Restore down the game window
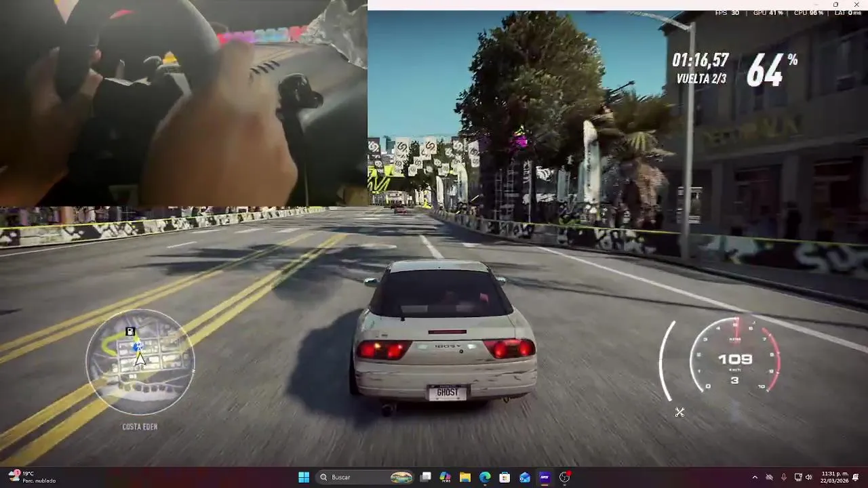Screen dimensions: 868x488 click(x=835, y=4)
